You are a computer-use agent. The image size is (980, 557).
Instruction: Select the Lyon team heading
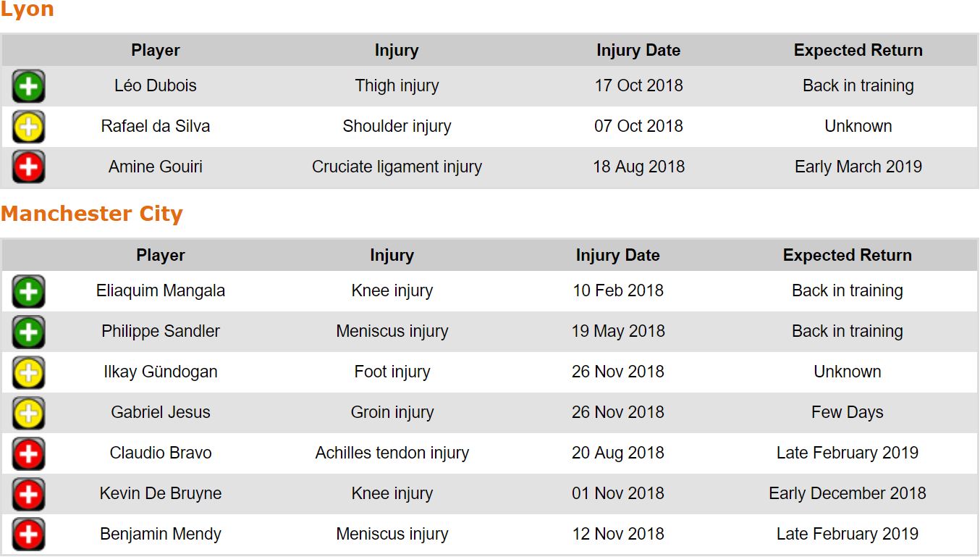click(x=27, y=10)
